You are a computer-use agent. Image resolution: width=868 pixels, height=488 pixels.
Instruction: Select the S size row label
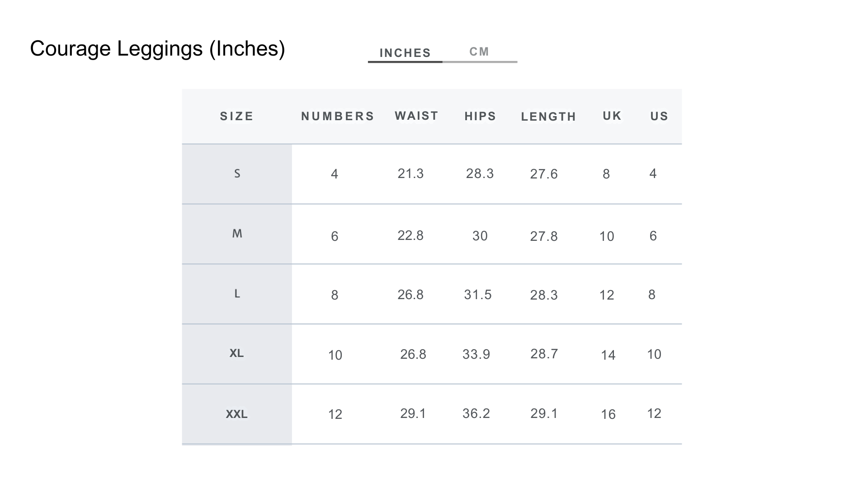(237, 174)
